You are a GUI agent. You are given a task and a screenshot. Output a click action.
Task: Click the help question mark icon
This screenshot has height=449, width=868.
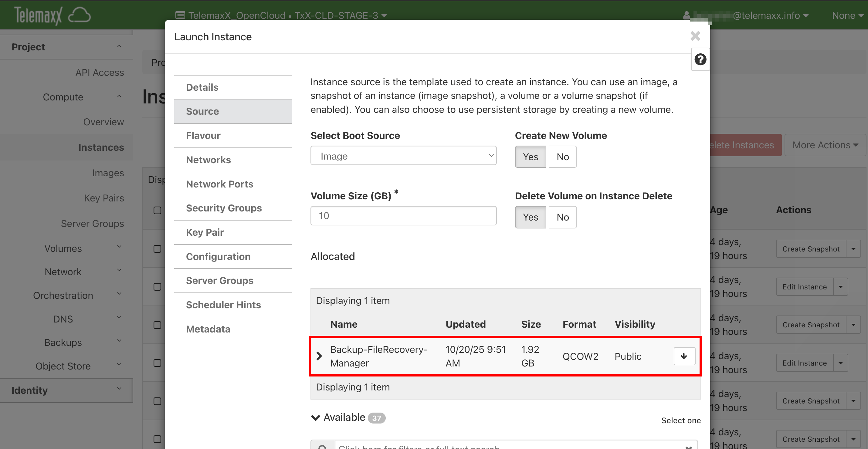tap(700, 60)
